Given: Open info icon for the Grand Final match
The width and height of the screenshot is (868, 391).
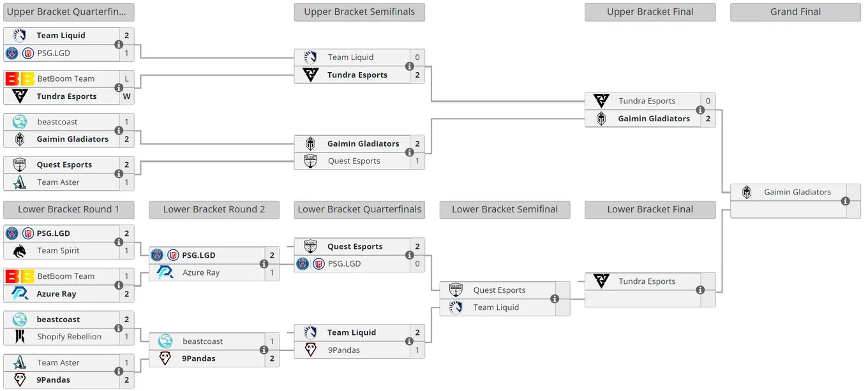Looking at the screenshot, I should pyautogui.click(x=846, y=201).
